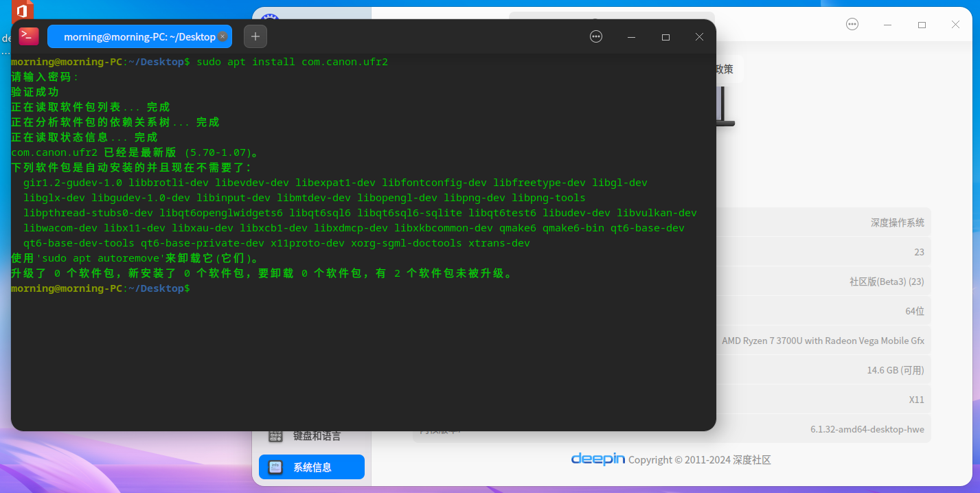Click the com.canon.ufr2 已经是最新版 line
The width and height of the screenshot is (980, 493).
135,152
